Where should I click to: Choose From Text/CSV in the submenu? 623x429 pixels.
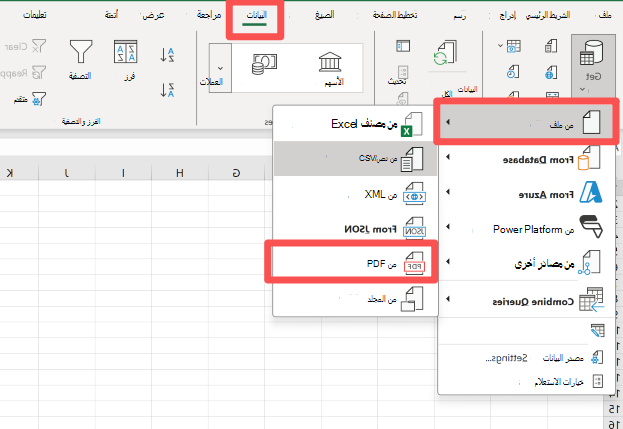tap(355, 158)
